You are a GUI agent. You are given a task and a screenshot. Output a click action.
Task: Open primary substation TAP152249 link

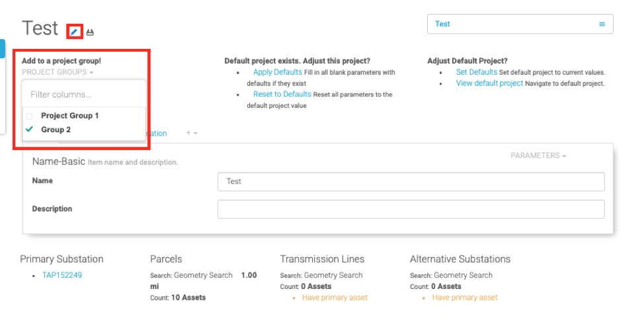coord(62,275)
